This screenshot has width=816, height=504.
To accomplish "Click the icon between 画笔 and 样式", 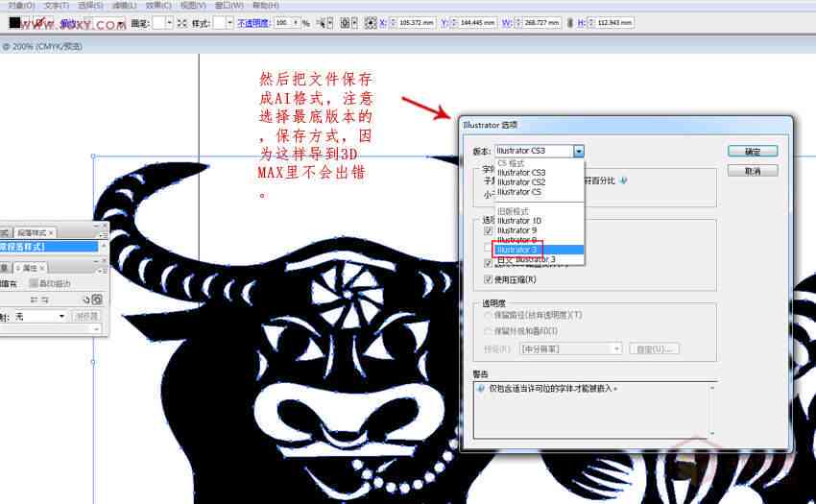I will coord(181,23).
